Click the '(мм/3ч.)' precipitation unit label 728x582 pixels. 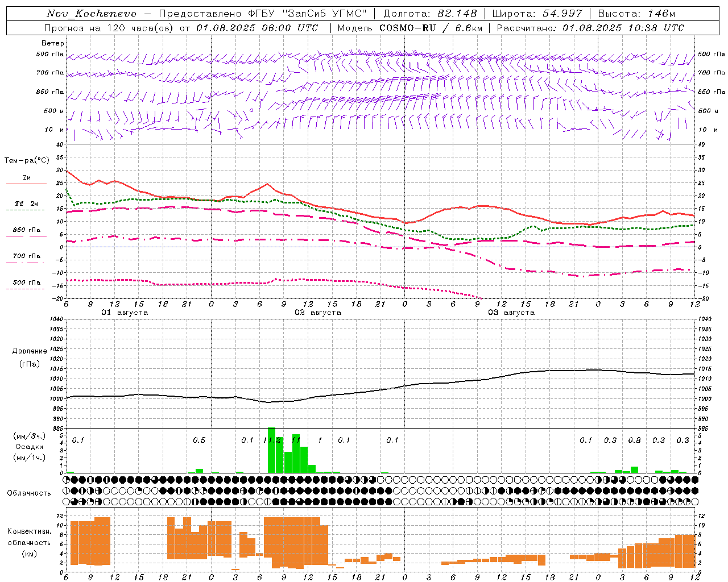[x=29, y=436]
